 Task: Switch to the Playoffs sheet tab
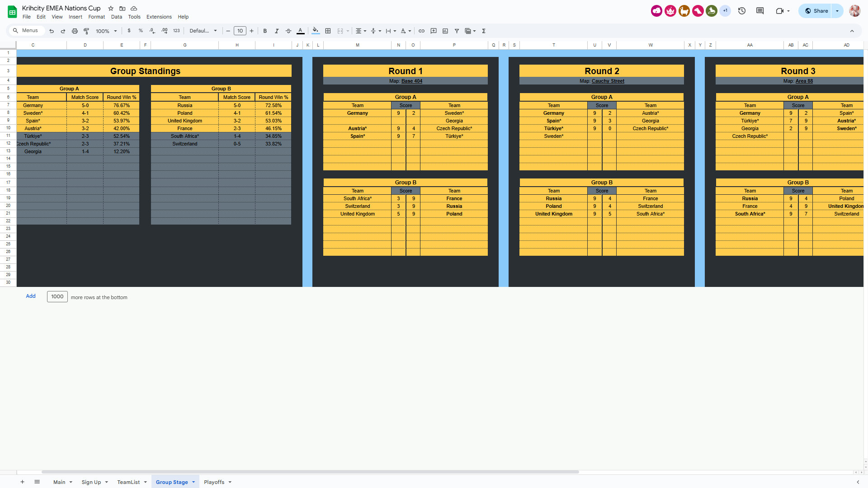tap(214, 482)
